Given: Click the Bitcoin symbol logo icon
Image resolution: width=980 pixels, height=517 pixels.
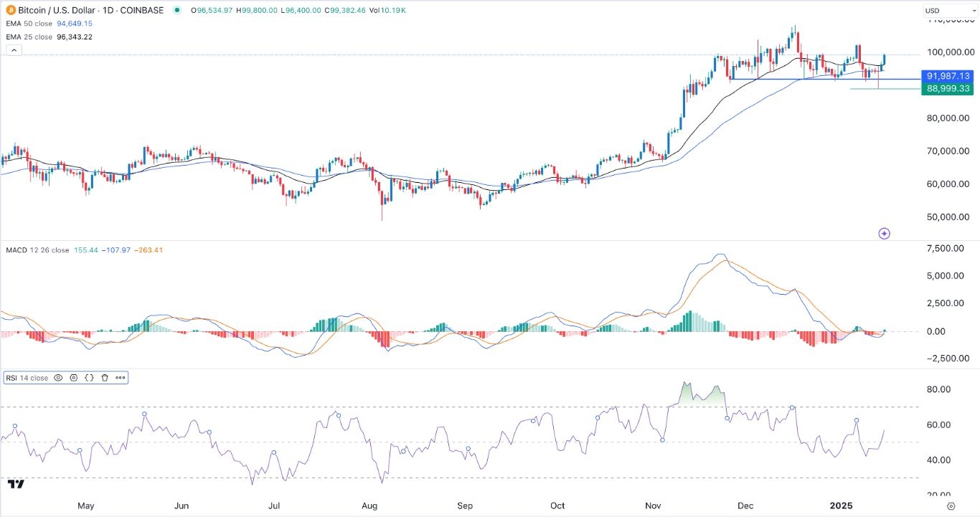Looking at the screenshot, I should (x=12, y=10).
